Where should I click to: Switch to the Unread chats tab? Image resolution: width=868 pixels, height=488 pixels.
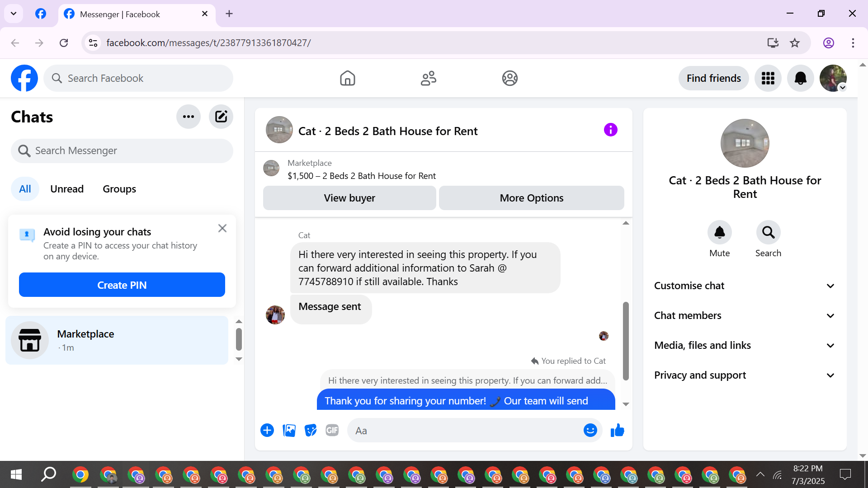point(67,189)
